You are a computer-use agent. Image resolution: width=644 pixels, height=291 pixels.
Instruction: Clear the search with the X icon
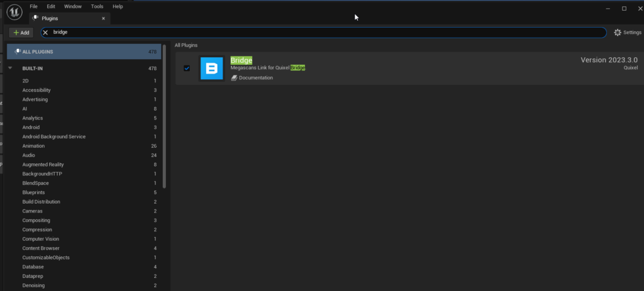click(x=45, y=32)
